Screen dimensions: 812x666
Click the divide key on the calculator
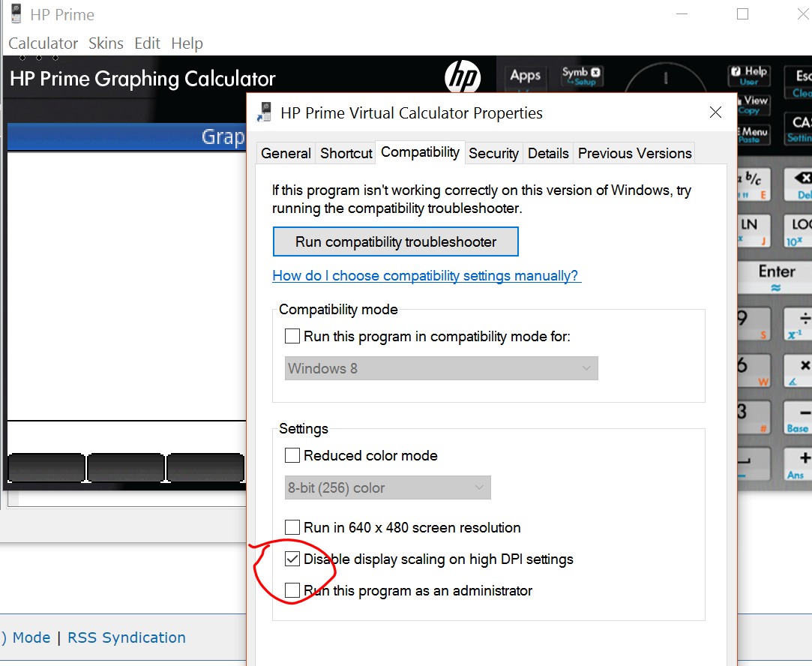click(798, 324)
